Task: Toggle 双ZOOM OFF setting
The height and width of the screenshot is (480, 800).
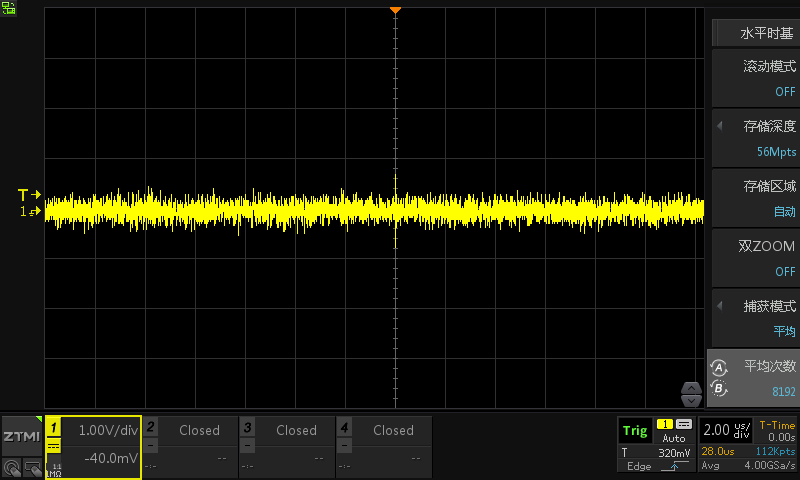Action: click(755, 258)
